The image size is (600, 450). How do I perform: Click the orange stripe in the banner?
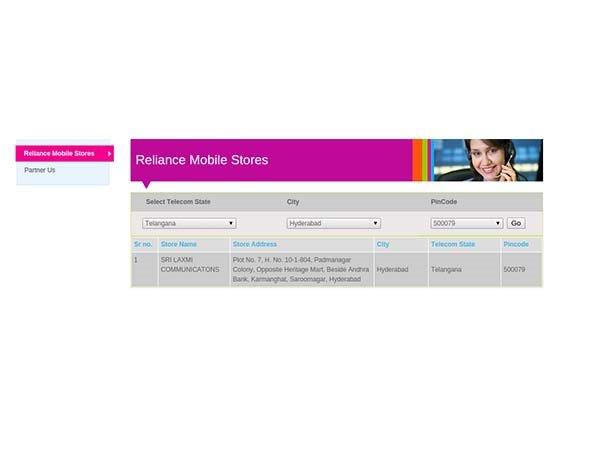pos(417,160)
